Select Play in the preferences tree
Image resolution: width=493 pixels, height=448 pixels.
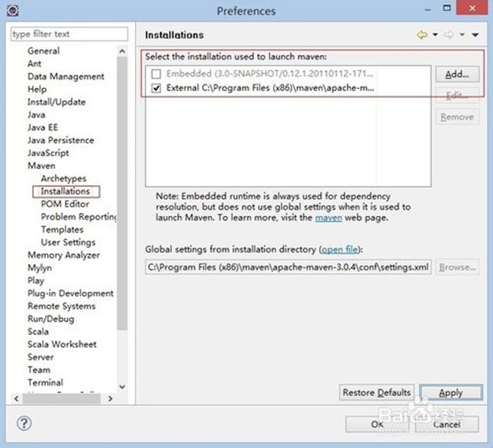pyautogui.click(x=35, y=281)
